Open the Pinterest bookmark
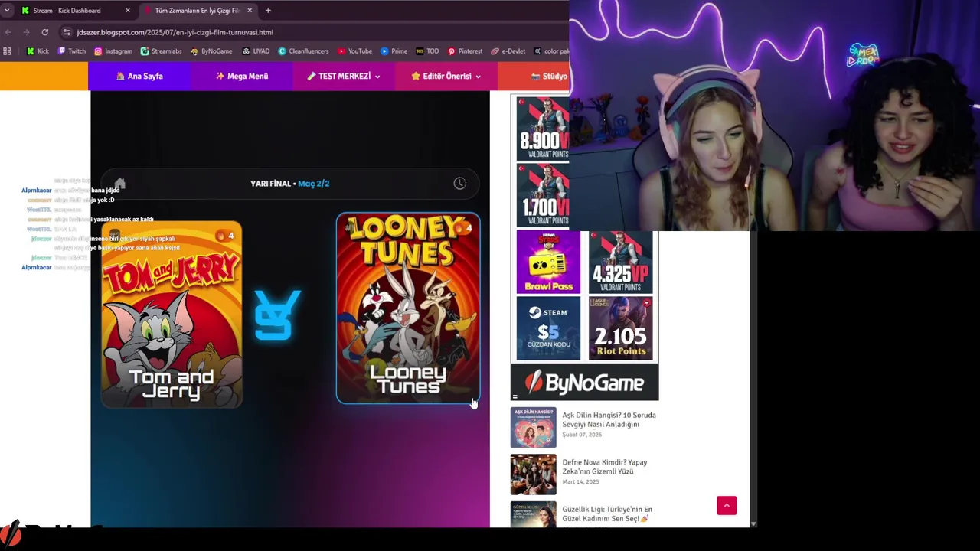This screenshot has width=980, height=551. tap(465, 51)
